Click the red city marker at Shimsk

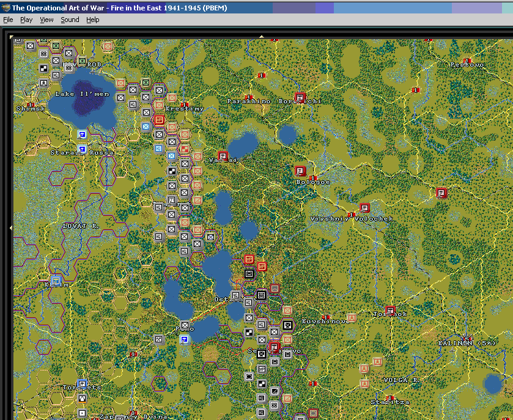point(30,105)
